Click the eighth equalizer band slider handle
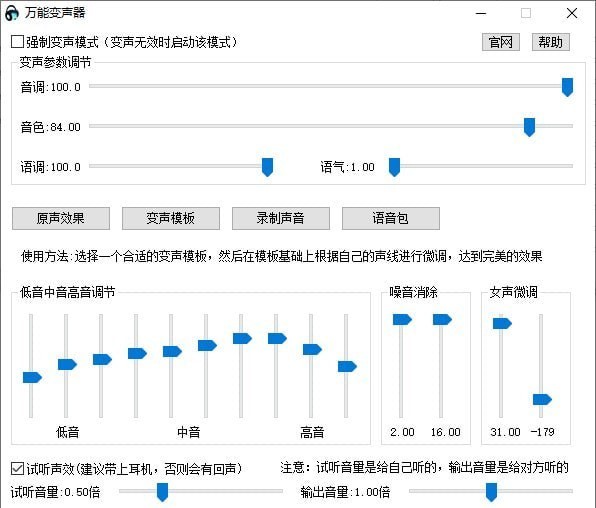 (277, 338)
